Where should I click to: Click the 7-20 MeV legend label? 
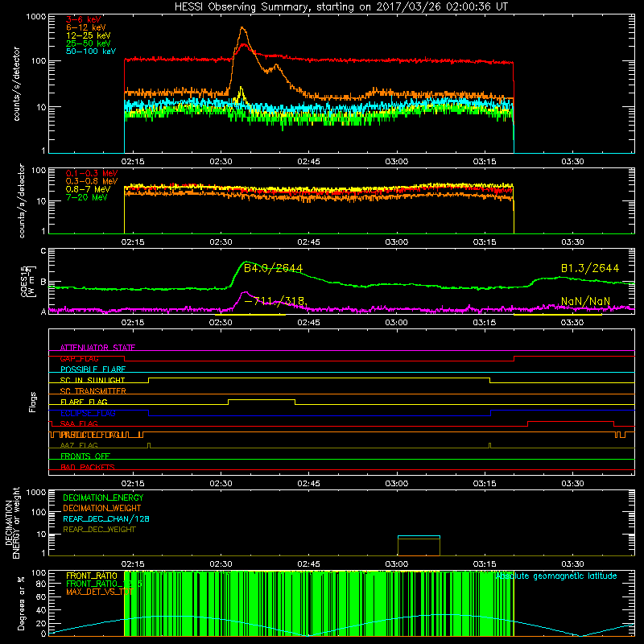click(87, 197)
